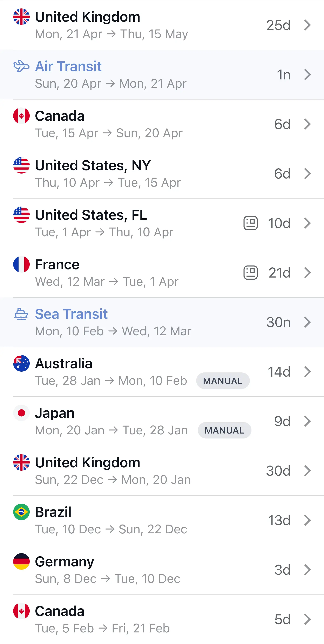Click the document icon in United States, FL row
Screen dimensions: 324x644
tap(250, 223)
